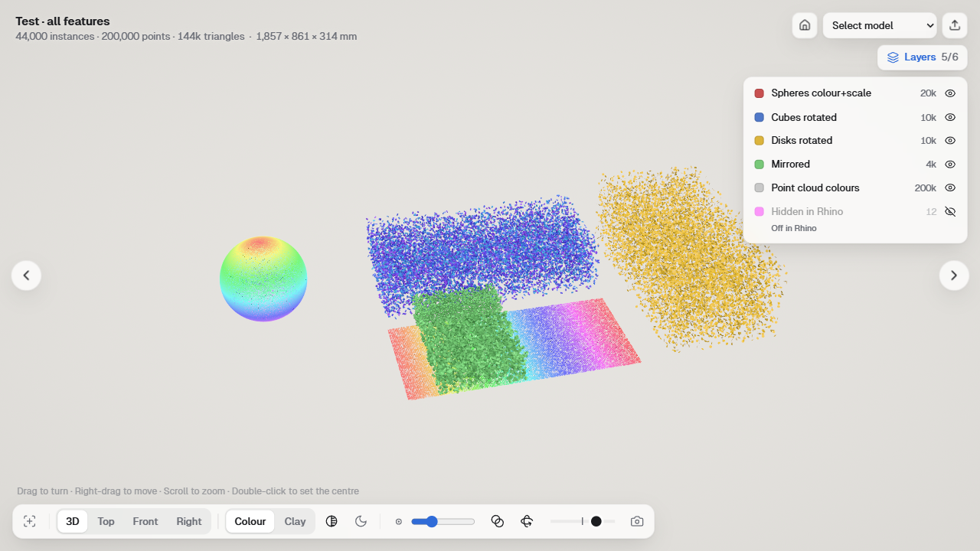This screenshot has height=551, width=980.
Task: Switch to the Front view
Action: [x=145, y=521]
